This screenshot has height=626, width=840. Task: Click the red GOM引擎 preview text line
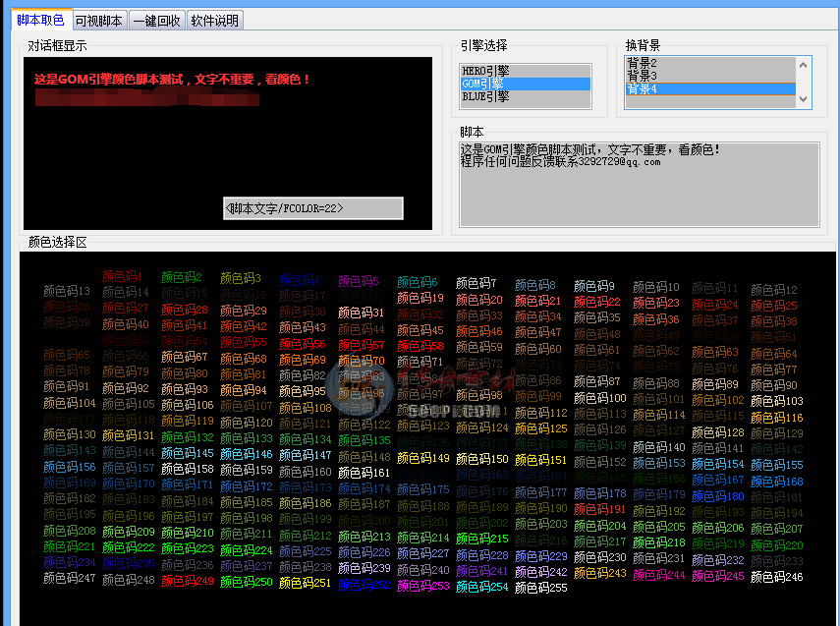(172, 80)
